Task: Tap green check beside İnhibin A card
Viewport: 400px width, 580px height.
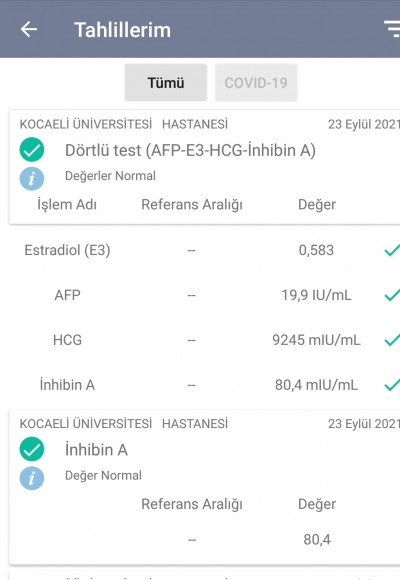Action: pos(32,449)
